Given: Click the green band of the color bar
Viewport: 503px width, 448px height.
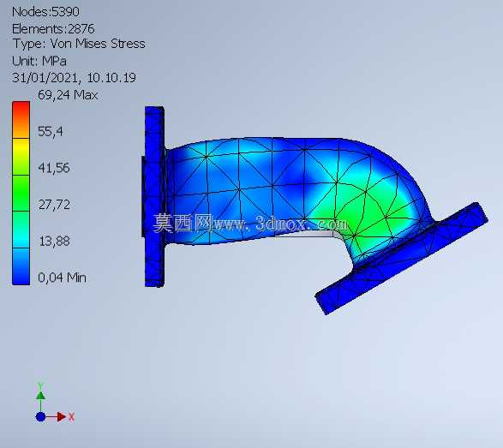Looking at the screenshot, I should tap(21, 193).
